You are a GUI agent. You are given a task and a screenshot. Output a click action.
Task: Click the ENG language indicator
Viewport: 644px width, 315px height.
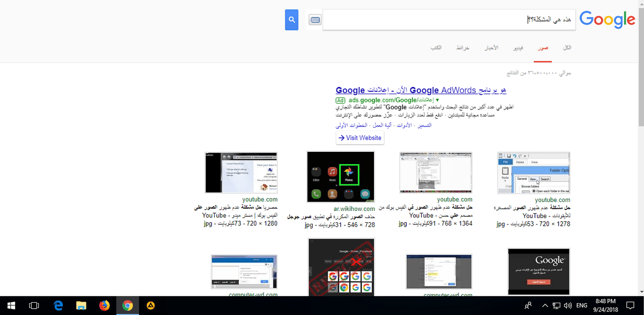(x=582, y=305)
